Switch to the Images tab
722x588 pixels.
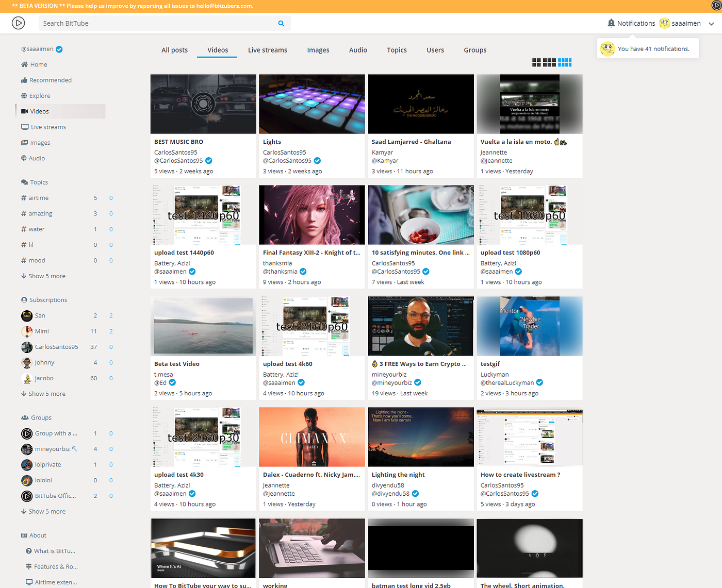tap(318, 50)
